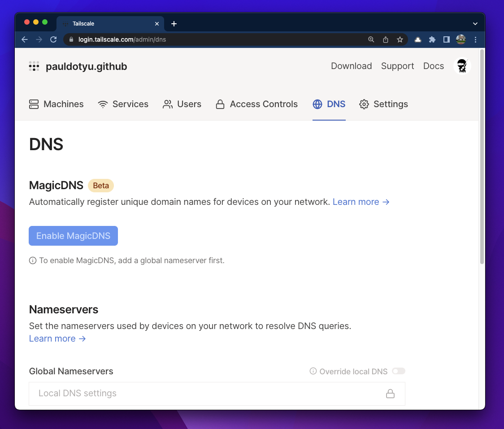The image size is (504, 429).
Task: Click the info icon beside Override local DNS
Action: [313, 371]
